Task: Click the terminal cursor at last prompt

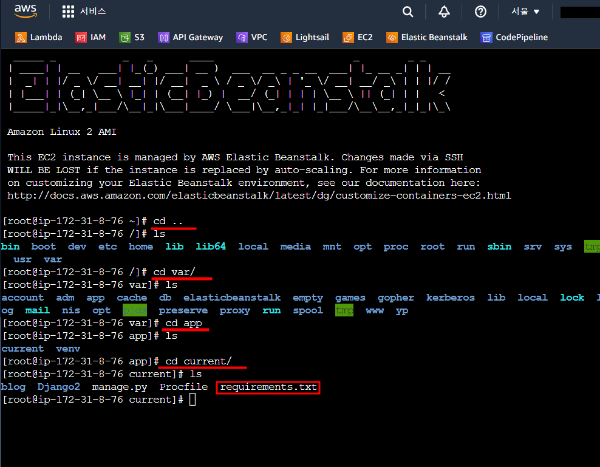Action: (192, 400)
